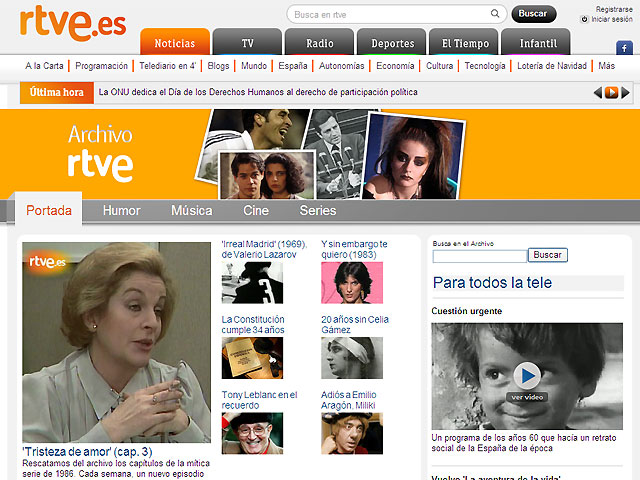Click Buscar button in archive search

coord(548,255)
